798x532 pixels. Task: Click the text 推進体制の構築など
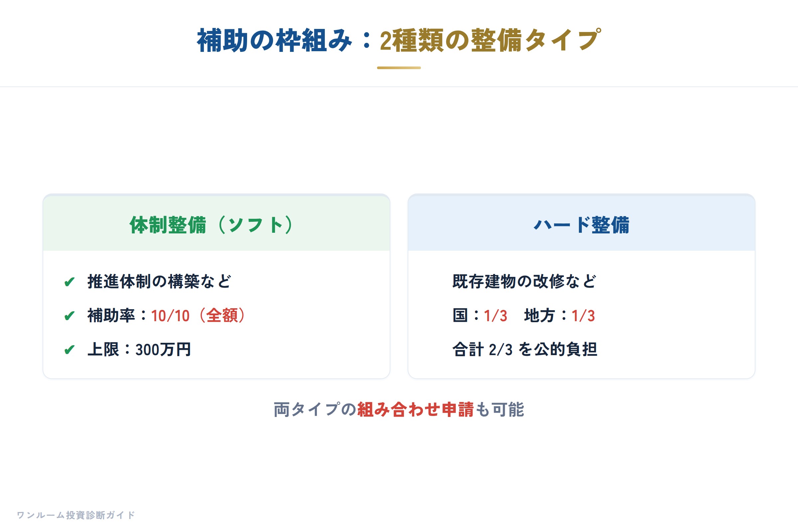tap(160, 282)
